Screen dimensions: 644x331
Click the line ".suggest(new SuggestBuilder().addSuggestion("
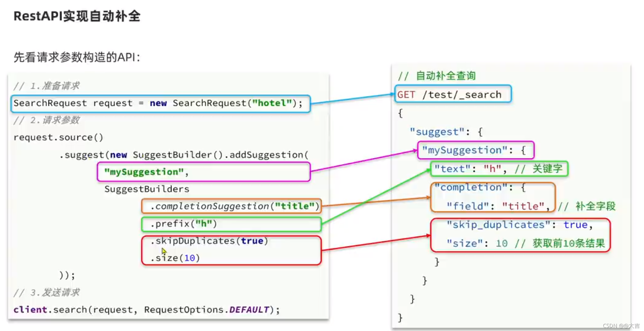point(184,155)
